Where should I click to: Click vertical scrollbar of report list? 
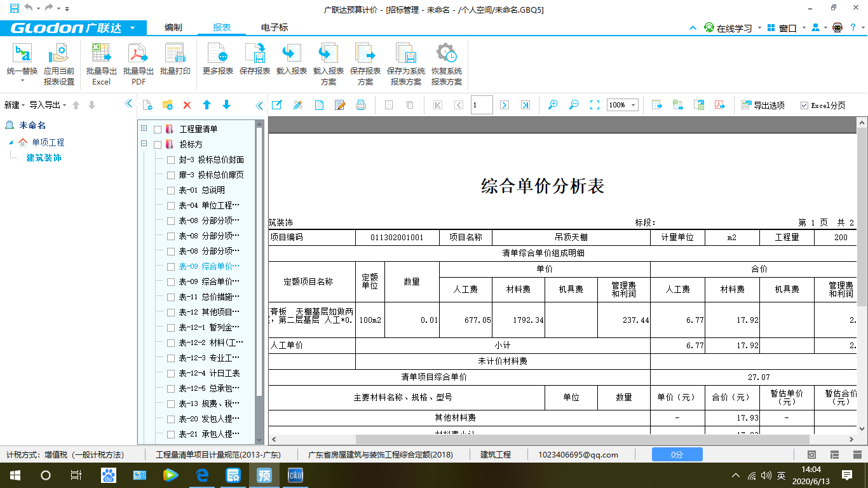(x=259, y=262)
